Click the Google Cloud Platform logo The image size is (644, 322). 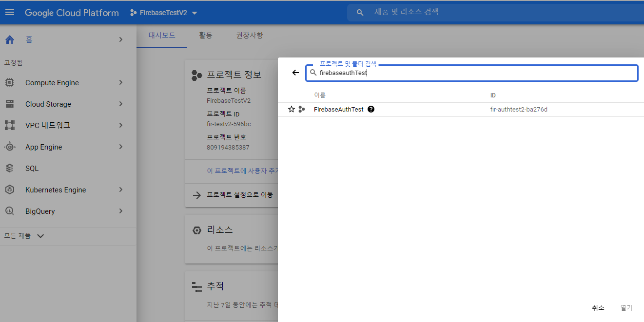click(72, 13)
